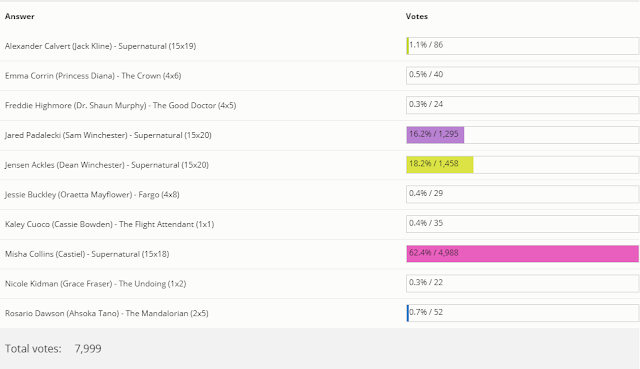This screenshot has width=640, height=369.
Task: Click the purple 16.2% vote bar
Action: [x=435, y=135]
